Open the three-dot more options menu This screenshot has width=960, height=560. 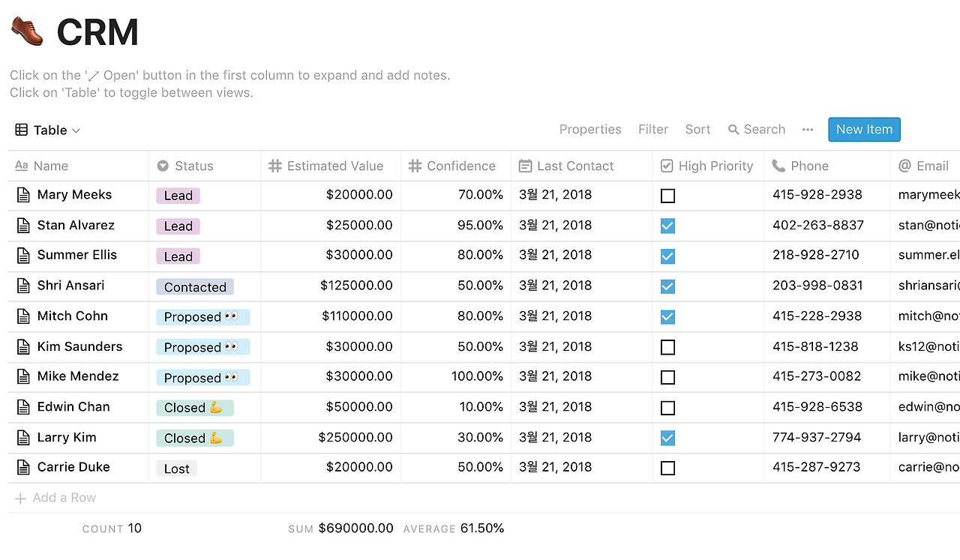click(x=808, y=130)
